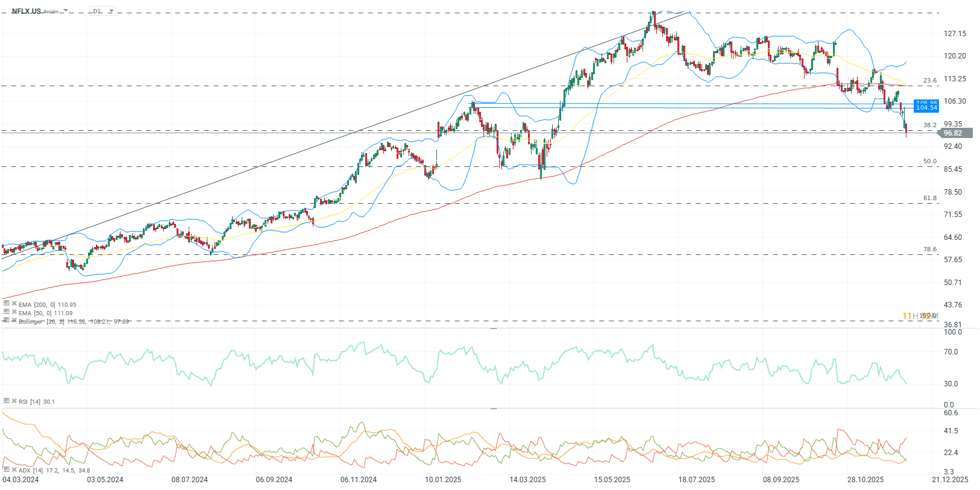Viewport: 980px width, 490px height.
Task: Grab the divider handle between price and RSI panels
Action: point(494,328)
